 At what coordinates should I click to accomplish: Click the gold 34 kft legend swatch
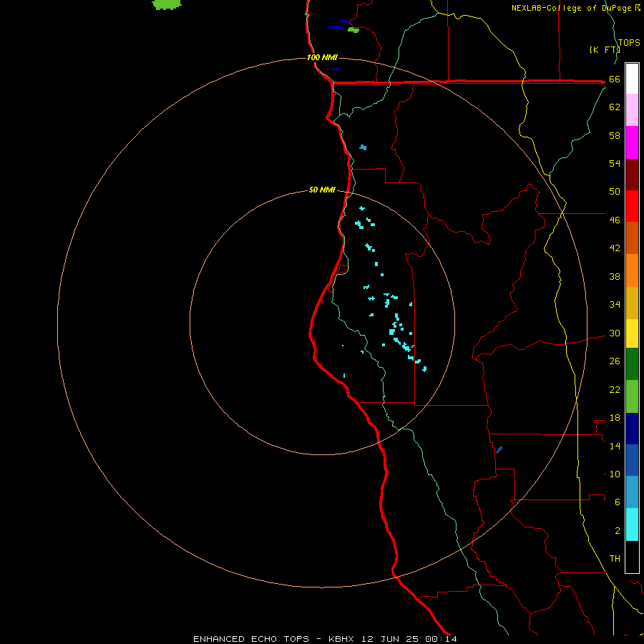632,303
